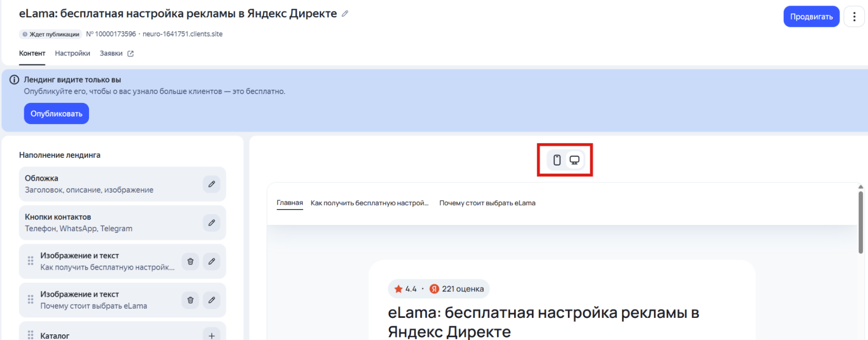This screenshot has height=340, width=868.
Task: Click the star icon in rating badge
Action: click(x=398, y=289)
